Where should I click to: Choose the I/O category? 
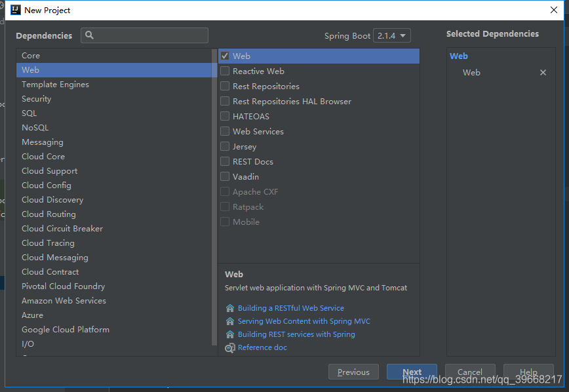point(114,344)
